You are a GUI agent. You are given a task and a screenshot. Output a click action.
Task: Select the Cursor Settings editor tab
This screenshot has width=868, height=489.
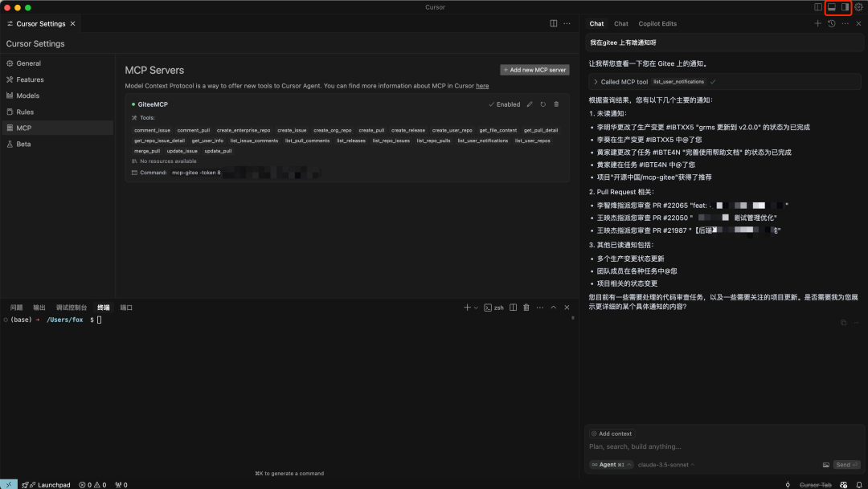pyautogui.click(x=40, y=24)
